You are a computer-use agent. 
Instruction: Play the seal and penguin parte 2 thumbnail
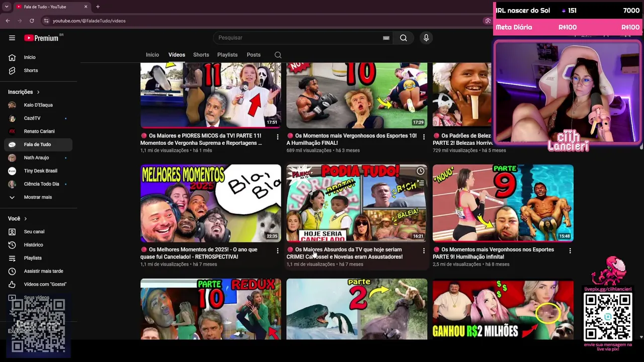point(357,309)
